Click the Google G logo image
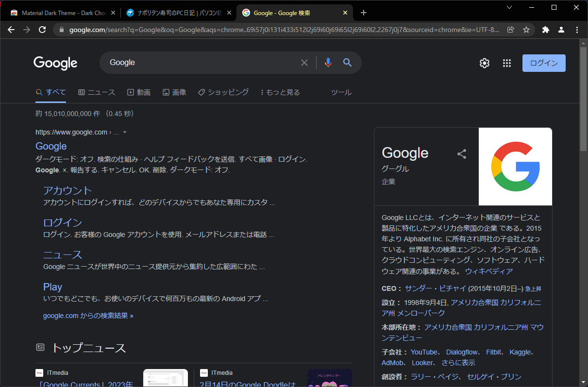 click(x=515, y=167)
